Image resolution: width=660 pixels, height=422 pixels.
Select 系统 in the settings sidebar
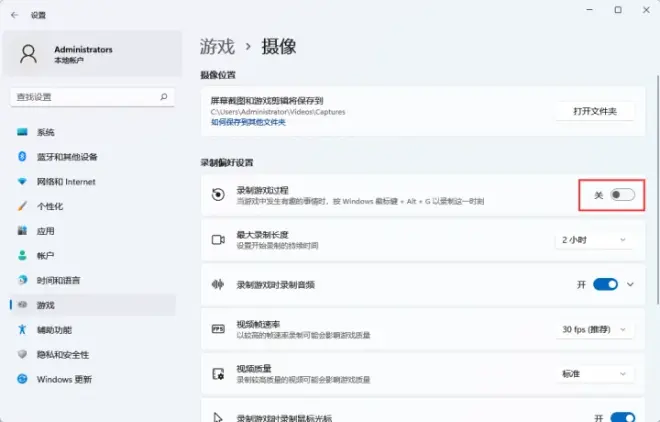(46, 132)
